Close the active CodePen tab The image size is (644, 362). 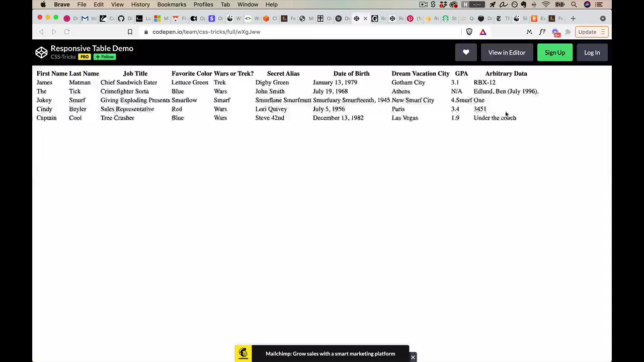point(365,19)
